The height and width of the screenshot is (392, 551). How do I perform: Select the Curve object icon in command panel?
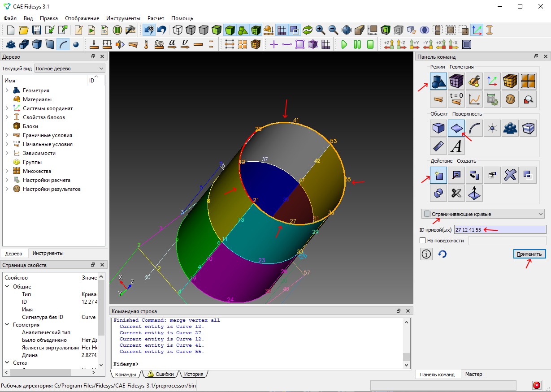tap(474, 128)
